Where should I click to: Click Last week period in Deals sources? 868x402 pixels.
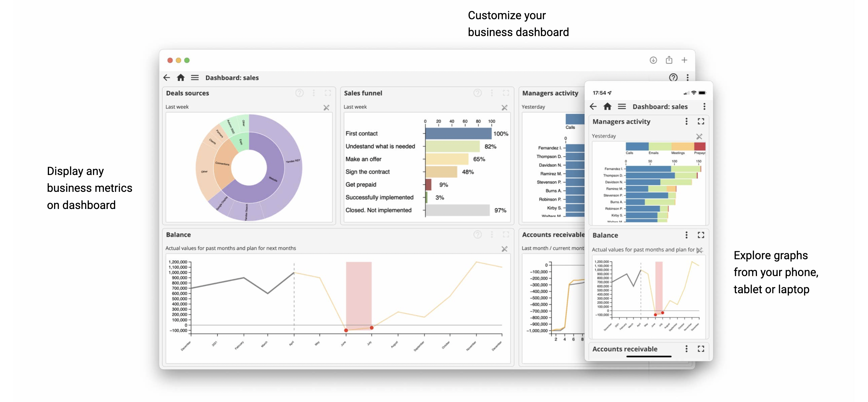(x=177, y=107)
